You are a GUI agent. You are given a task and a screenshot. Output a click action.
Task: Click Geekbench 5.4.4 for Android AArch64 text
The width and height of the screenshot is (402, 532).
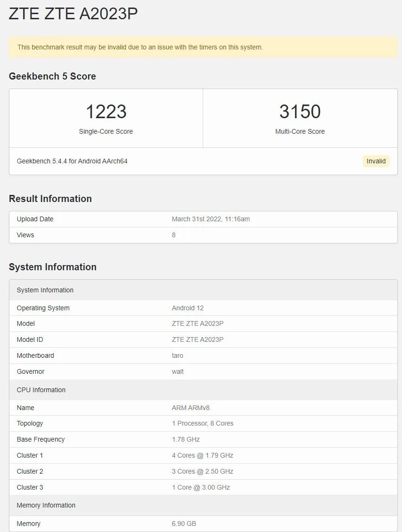pyautogui.click(x=72, y=161)
